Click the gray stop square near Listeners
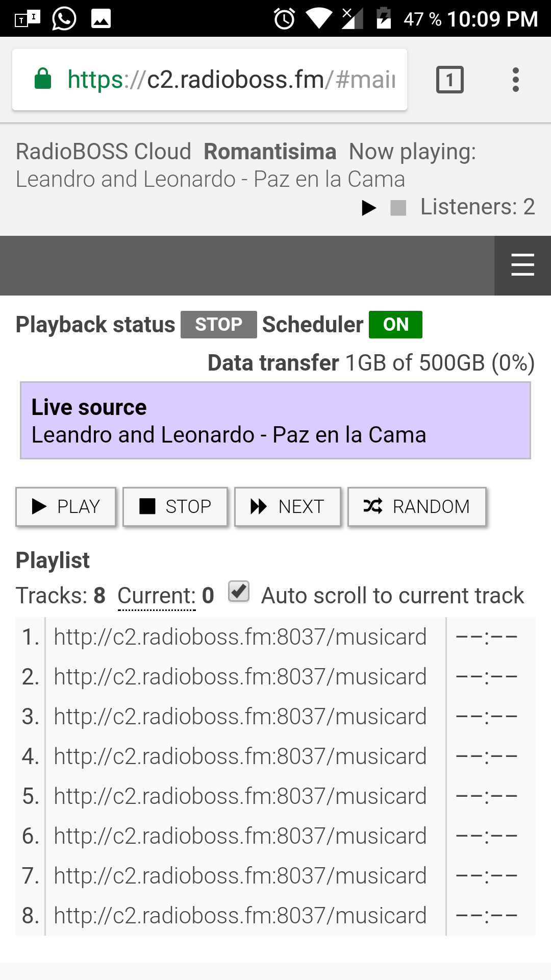 (398, 208)
